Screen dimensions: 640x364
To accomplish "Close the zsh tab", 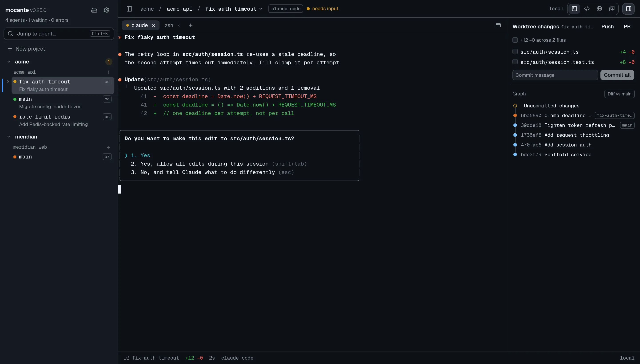I will tap(179, 26).
